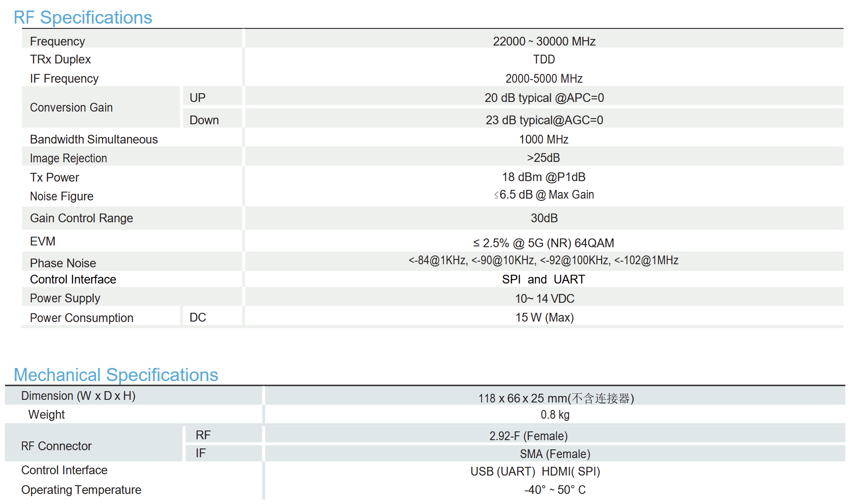848x504 pixels.
Task: Select the Bandwidth Simultaneous label
Action: pos(94,139)
